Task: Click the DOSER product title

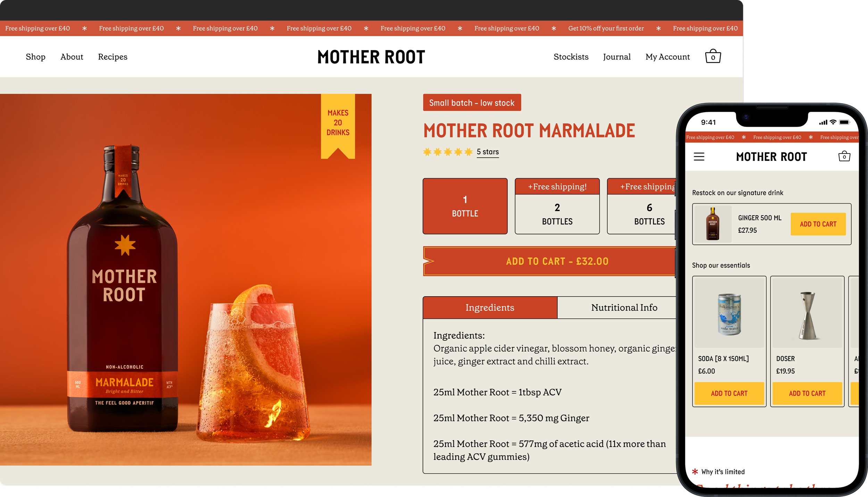Action: click(785, 358)
